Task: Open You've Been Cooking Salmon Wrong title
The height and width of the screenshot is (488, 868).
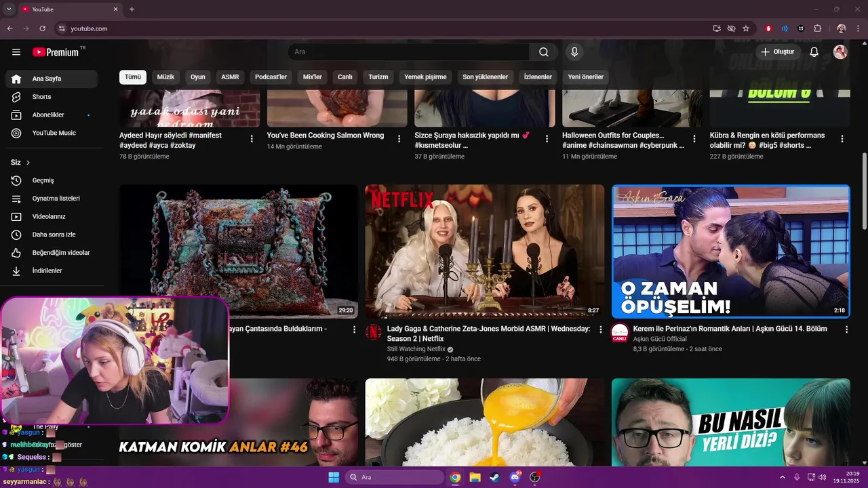Action: point(325,136)
